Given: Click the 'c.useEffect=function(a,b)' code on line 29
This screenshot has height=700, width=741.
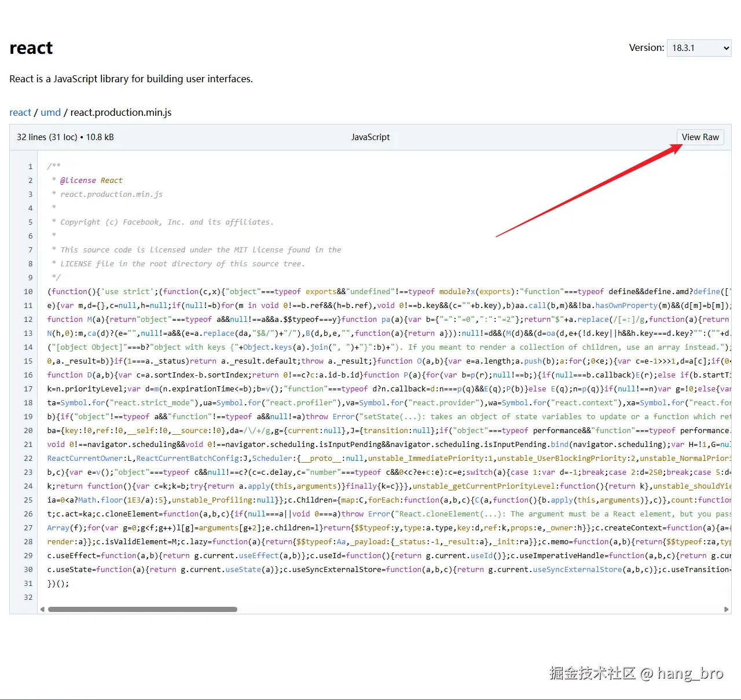Looking at the screenshot, I should click(105, 556).
